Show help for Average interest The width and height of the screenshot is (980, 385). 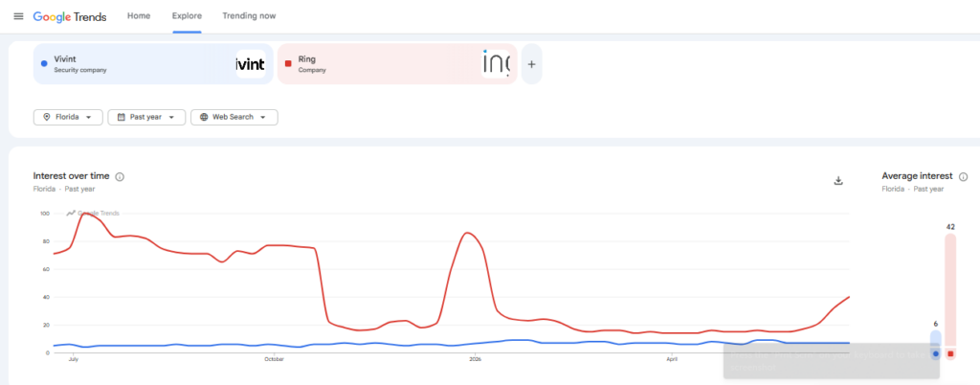[964, 177]
